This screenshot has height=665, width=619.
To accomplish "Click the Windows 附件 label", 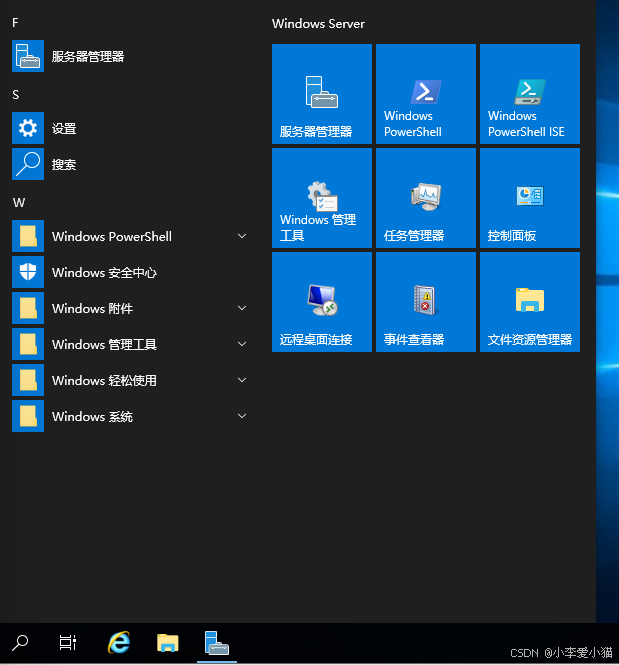I will (92, 308).
